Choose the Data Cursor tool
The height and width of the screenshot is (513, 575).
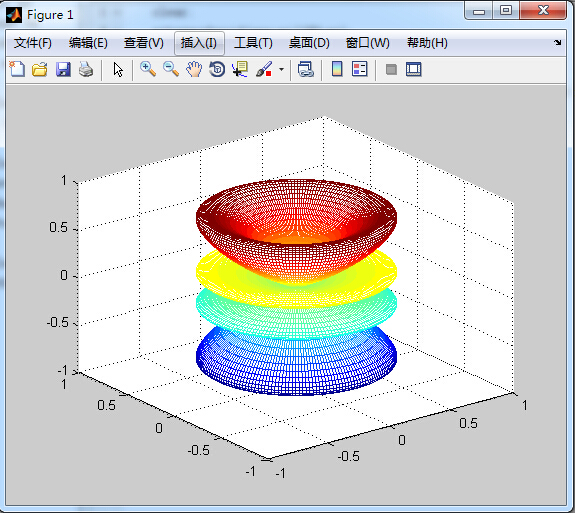point(240,69)
